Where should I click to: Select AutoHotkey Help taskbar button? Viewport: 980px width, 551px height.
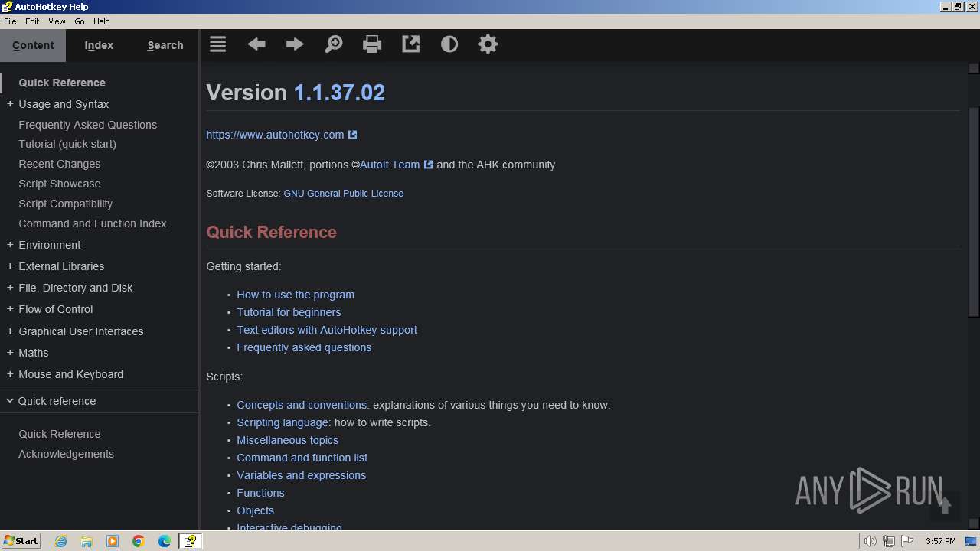click(190, 541)
